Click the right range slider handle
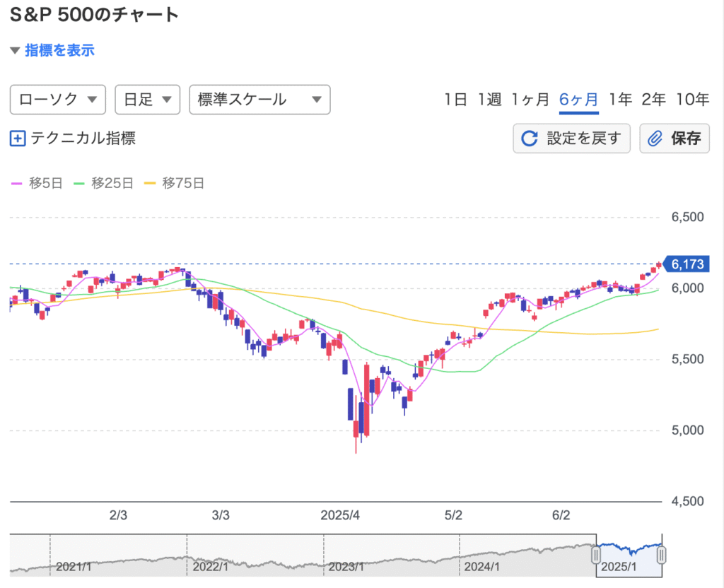 (662, 555)
